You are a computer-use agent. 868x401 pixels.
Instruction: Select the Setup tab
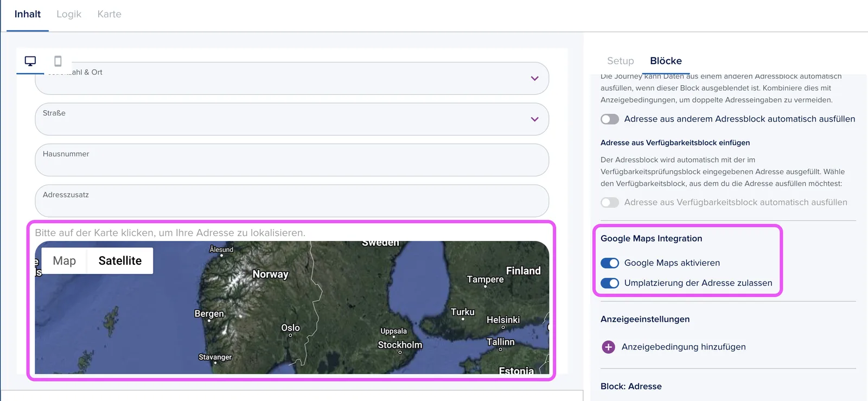click(x=621, y=61)
